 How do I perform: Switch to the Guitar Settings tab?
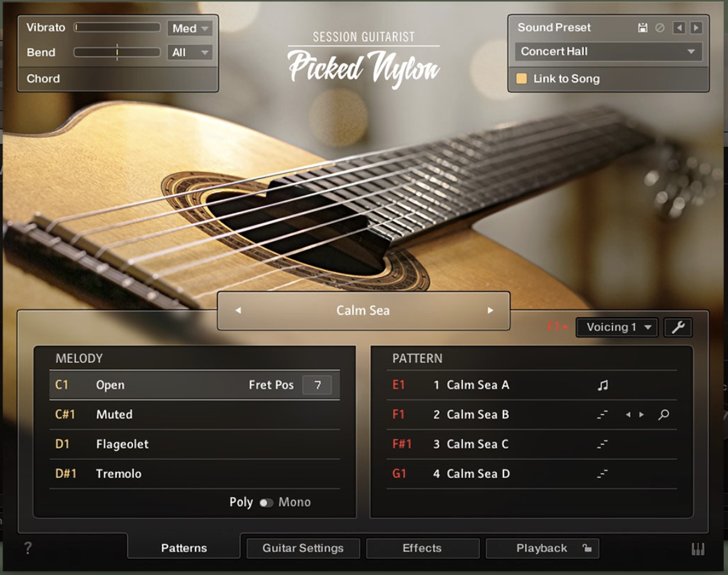[302, 547]
